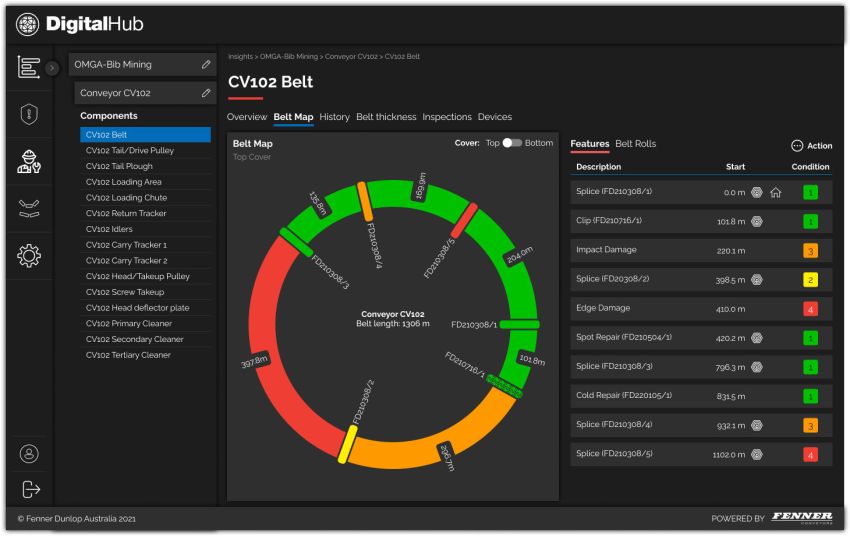
Task: Select CV102 Head deflector plate component
Action: click(145, 308)
